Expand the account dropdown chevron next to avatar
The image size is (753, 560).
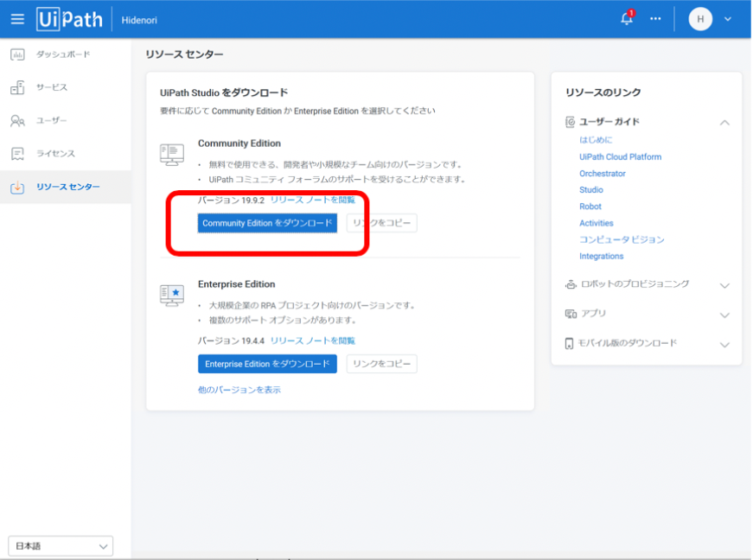(x=727, y=19)
